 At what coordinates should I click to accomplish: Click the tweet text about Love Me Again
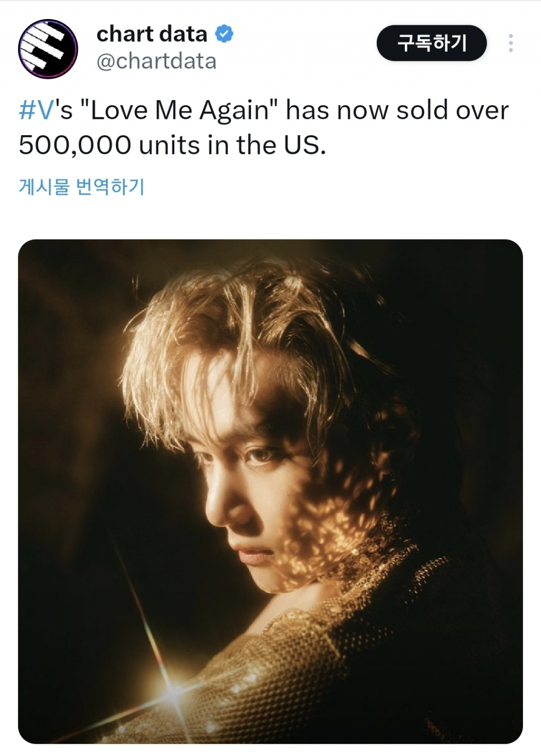click(x=263, y=127)
